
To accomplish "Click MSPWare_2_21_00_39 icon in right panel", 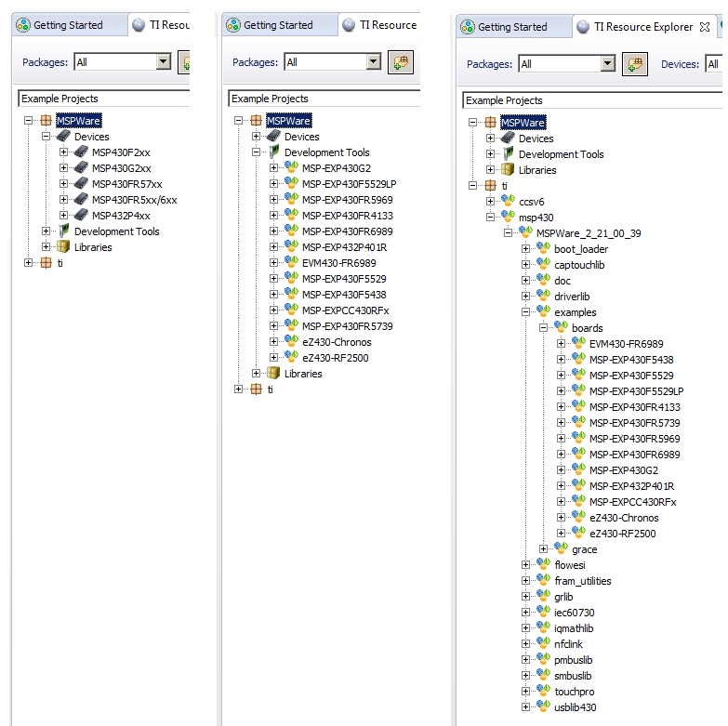I will 525,232.
